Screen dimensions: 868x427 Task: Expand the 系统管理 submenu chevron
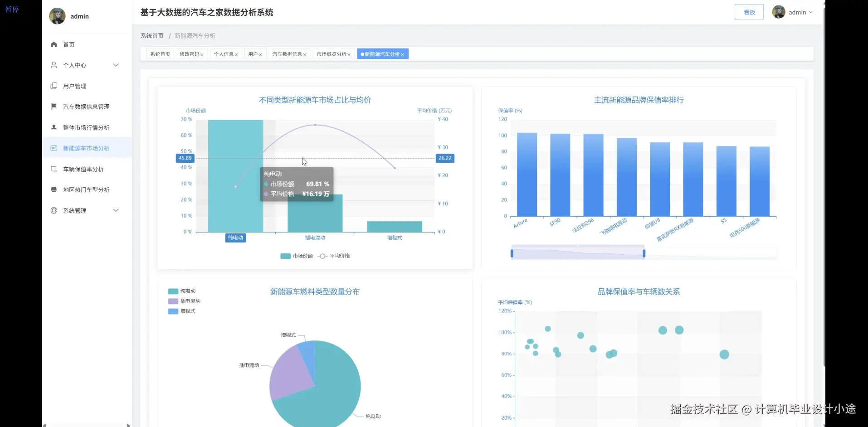116,210
